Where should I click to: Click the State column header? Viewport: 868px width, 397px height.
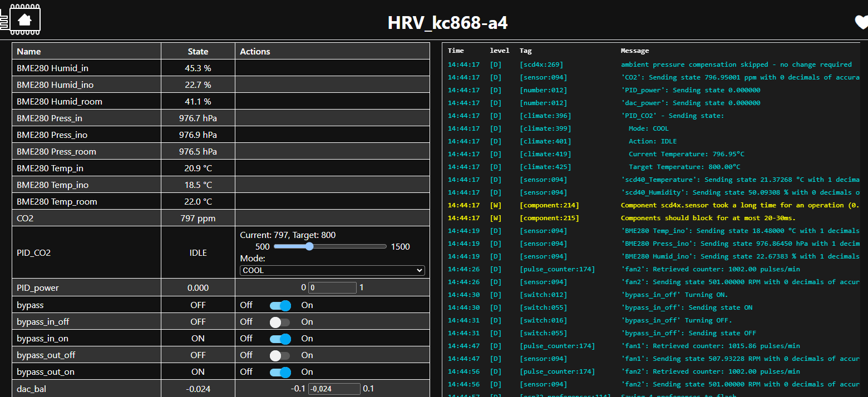coord(198,51)
